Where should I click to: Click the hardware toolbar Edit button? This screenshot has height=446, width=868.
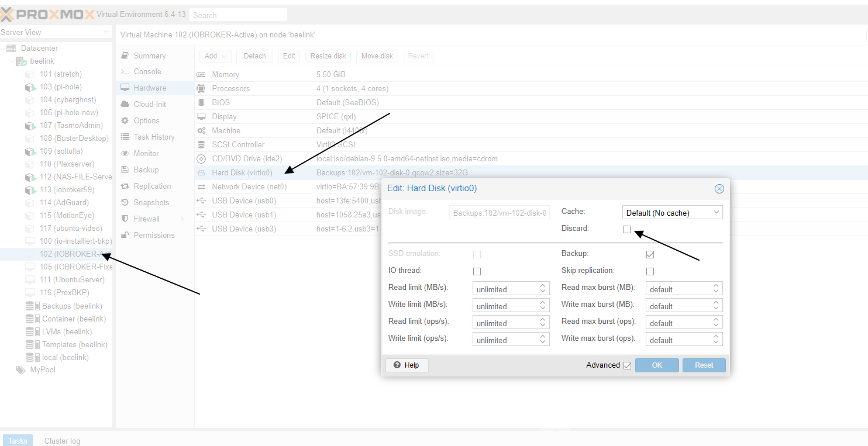(289, 56)
